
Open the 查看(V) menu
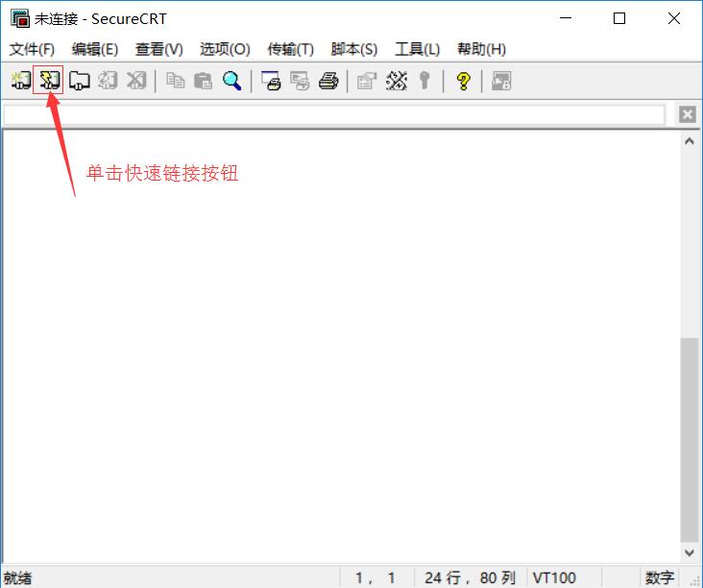(x=159, y=49)
